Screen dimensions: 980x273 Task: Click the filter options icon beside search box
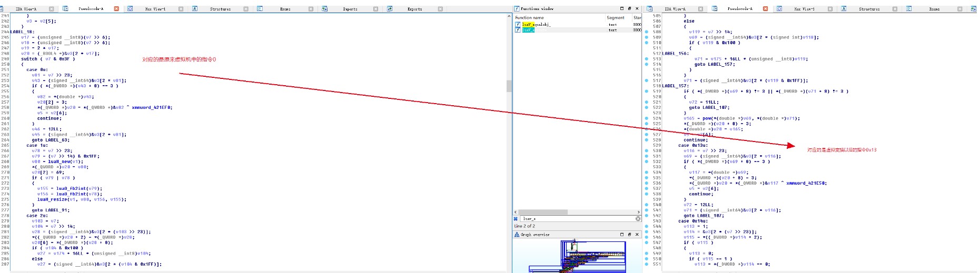[516, 218]
